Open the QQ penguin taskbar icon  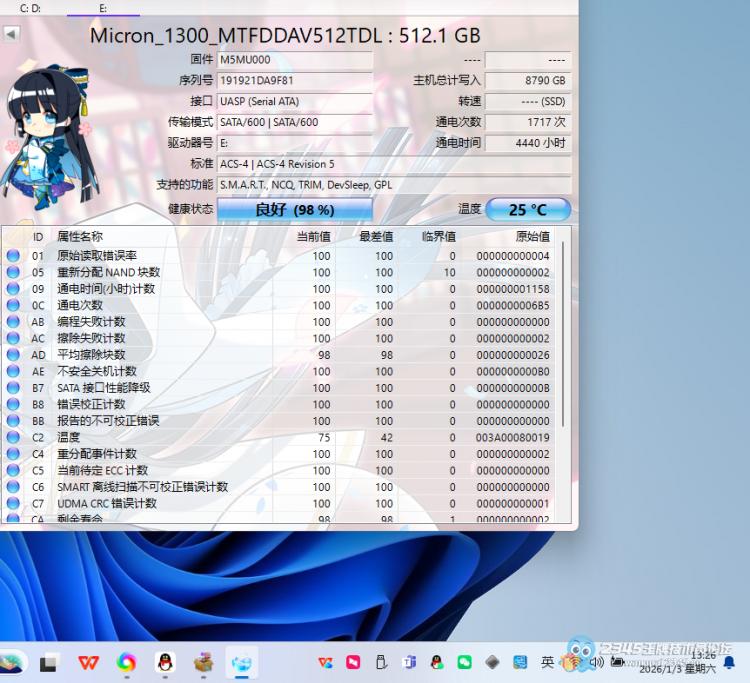(165, 662)
